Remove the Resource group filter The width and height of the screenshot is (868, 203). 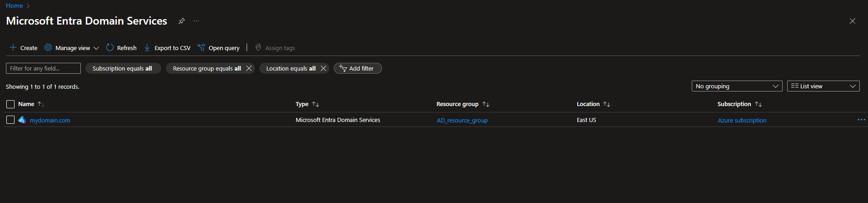249,68
